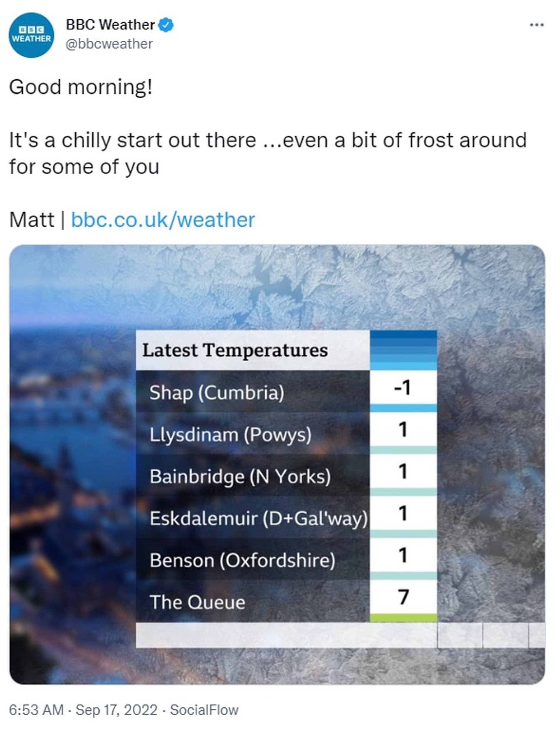
Task: Click The Queue row in the table
Action: pos(197,602)
